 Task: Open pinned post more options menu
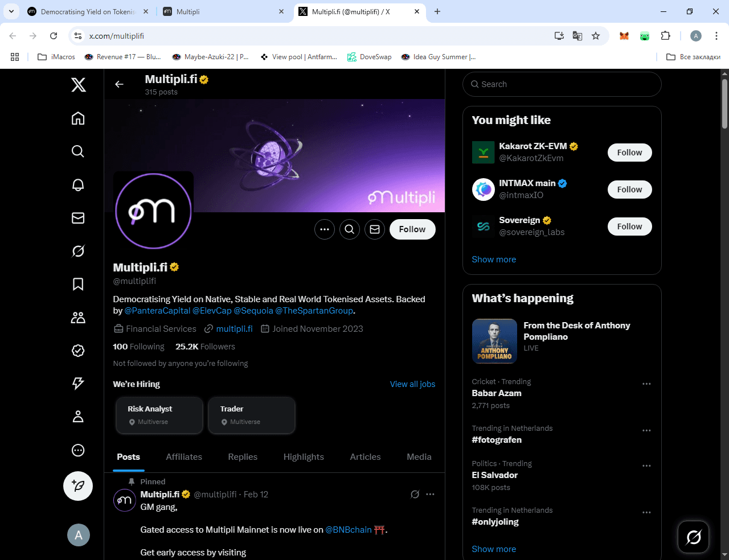tap(430, 494)
